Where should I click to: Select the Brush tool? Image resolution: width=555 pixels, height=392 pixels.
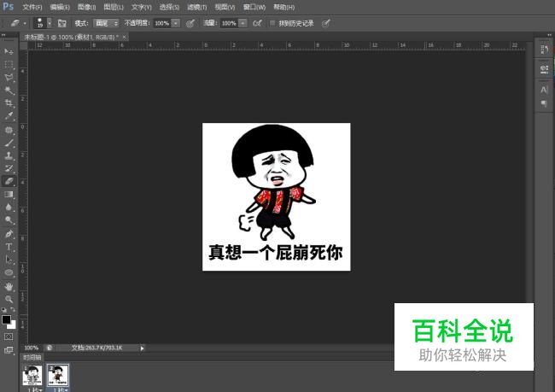click(9, 143)
